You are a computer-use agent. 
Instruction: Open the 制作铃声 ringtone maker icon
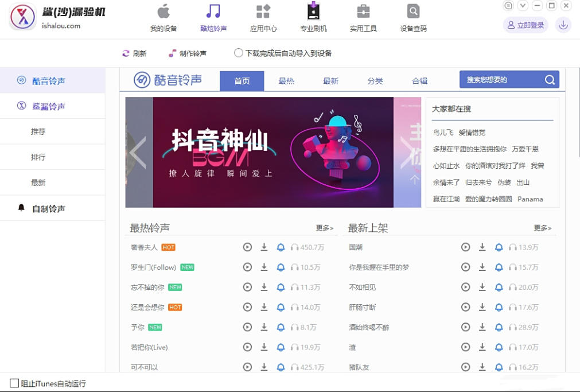[173, 53]
